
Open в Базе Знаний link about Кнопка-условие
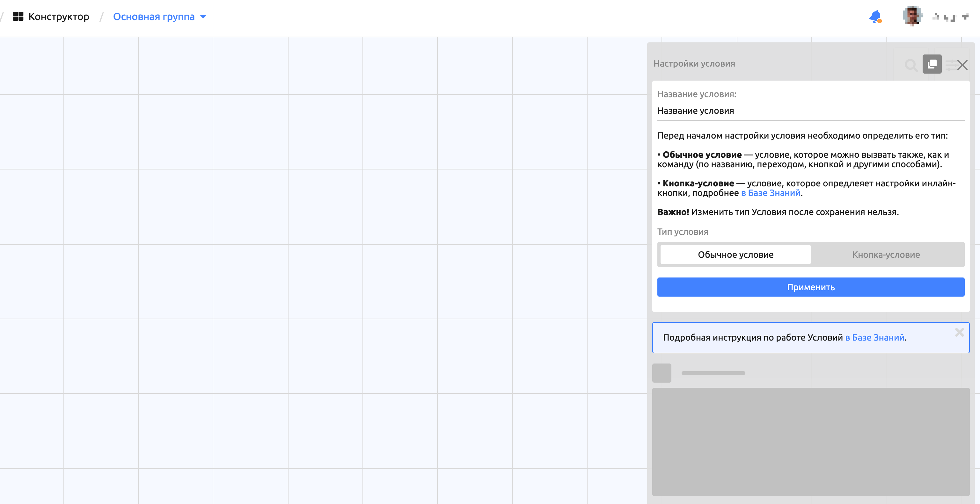pos(770,193)
